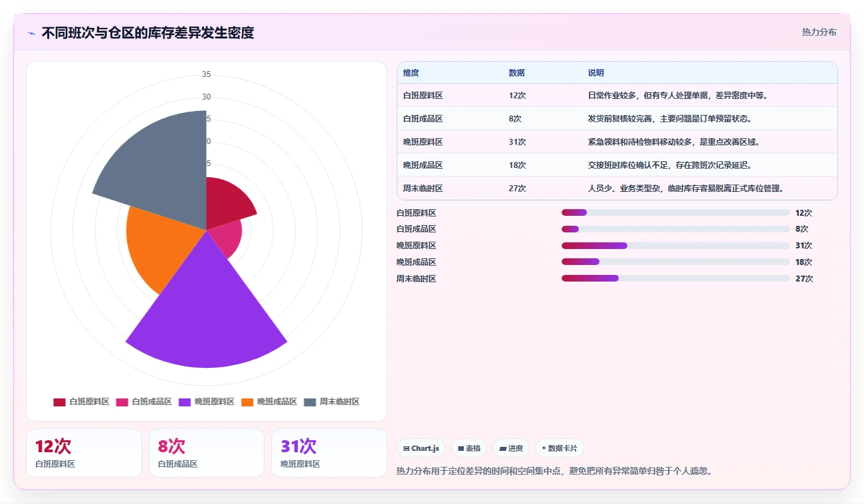Click the 热力分布 label in header
The image size is (864, 504).
coord(819,32)
